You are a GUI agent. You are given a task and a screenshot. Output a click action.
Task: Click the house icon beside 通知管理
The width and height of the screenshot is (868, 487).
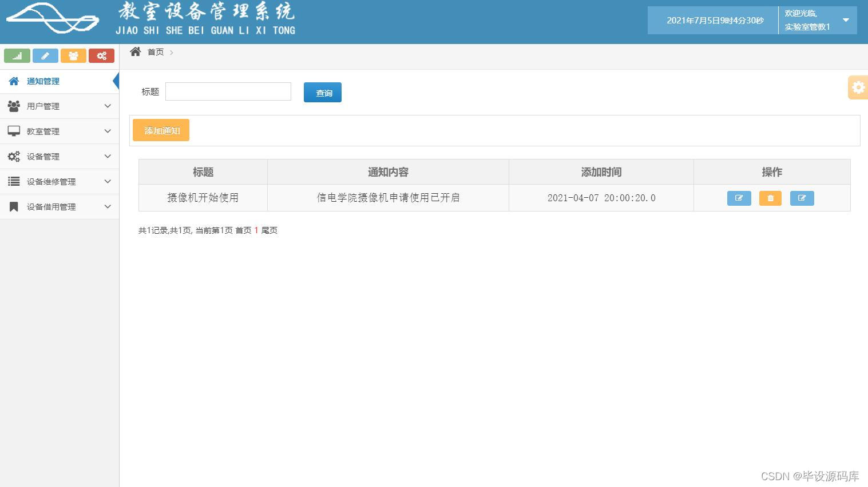point(14,81)
